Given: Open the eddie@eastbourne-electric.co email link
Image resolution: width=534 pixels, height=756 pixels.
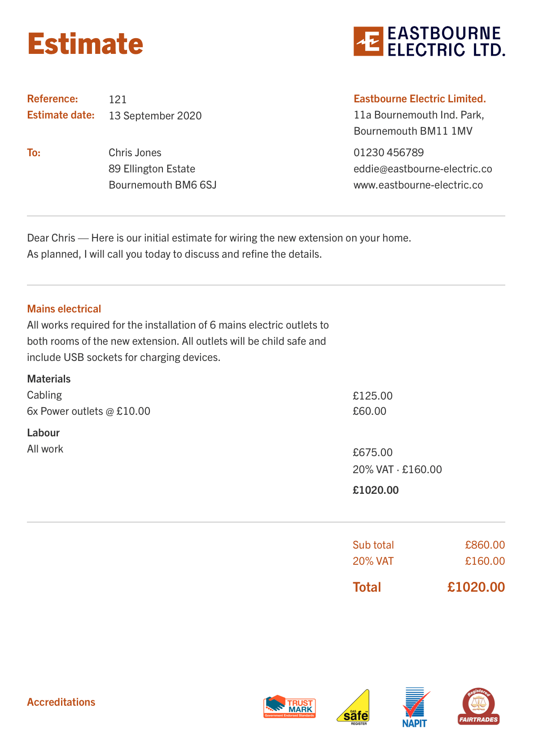Looking at the screenshot, I should [423, 169].
